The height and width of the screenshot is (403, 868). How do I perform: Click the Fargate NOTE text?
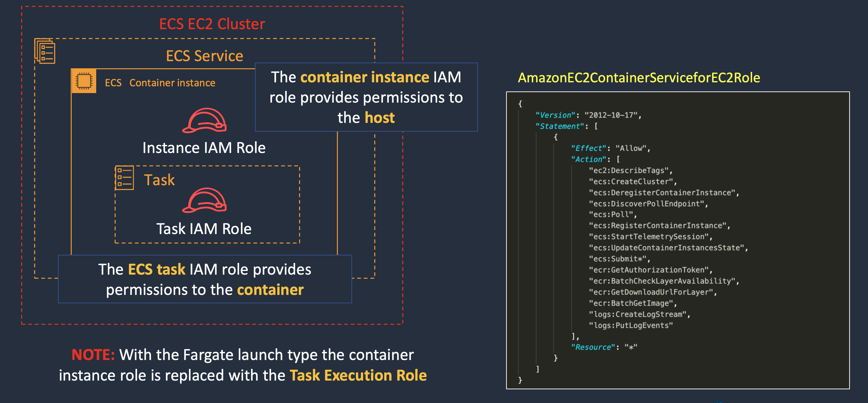click(x=243, y=365)
